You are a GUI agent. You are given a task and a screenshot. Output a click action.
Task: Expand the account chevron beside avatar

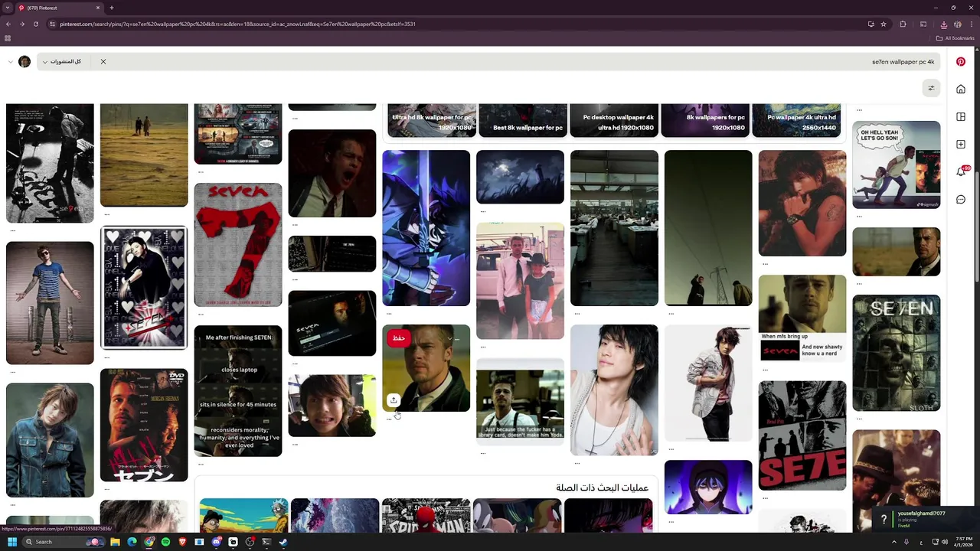point(10,61)
